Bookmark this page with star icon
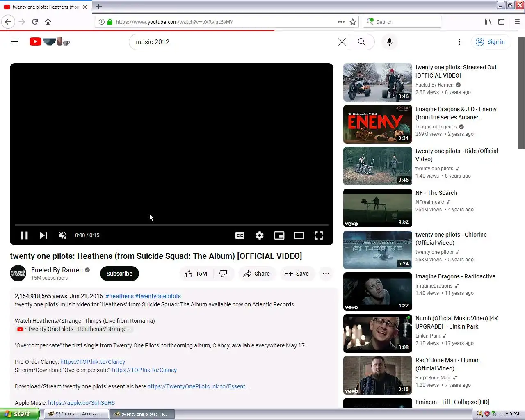 coord(353,22)
